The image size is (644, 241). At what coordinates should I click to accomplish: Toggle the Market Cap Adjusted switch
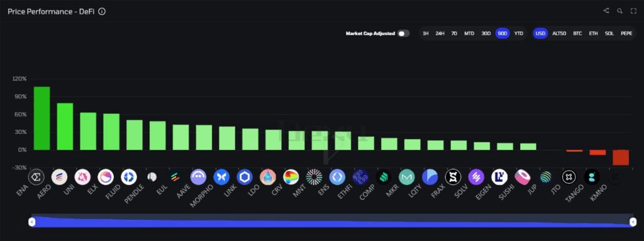403,33
